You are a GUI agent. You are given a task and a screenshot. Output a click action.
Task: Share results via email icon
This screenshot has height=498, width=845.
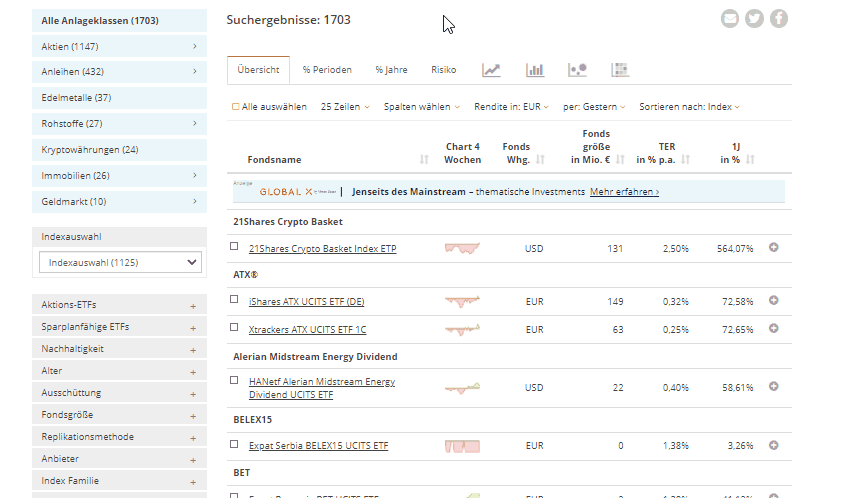click(730, 18)
